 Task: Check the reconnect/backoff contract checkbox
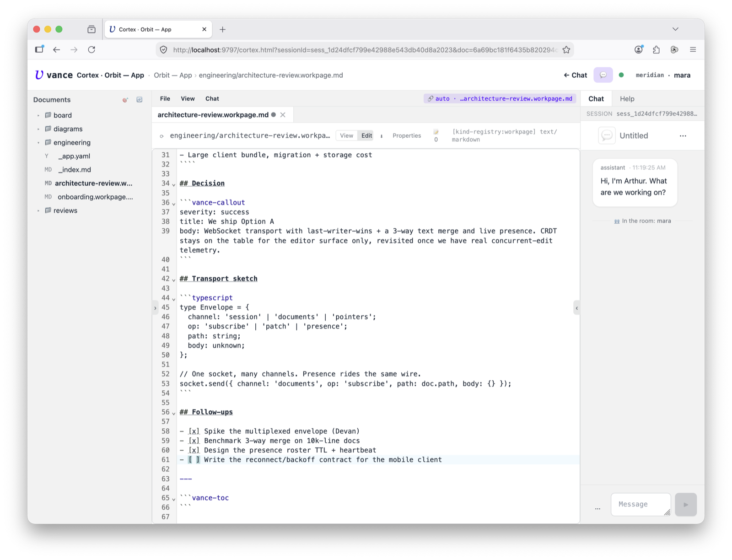(194, 460)
